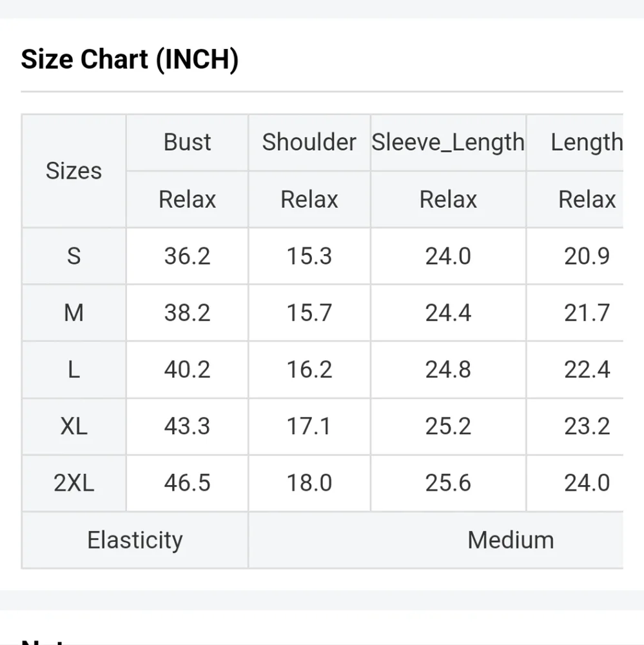The width and height of the screenshot is (644, 645).
Task: Select the Sleeve_Length column header
Action: point(448,142)
